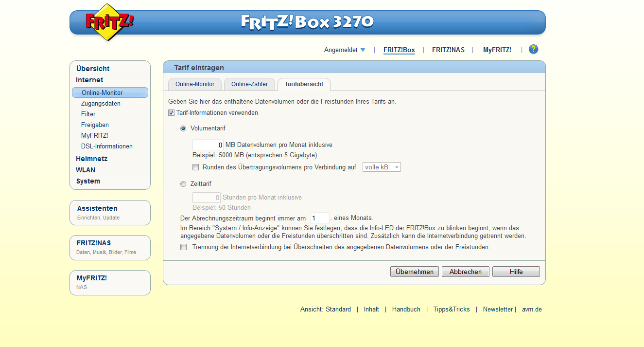Open the help question mark icon
Image resolution: width=644 pixels, height=347 pixels.
click(x=534, y=49)
